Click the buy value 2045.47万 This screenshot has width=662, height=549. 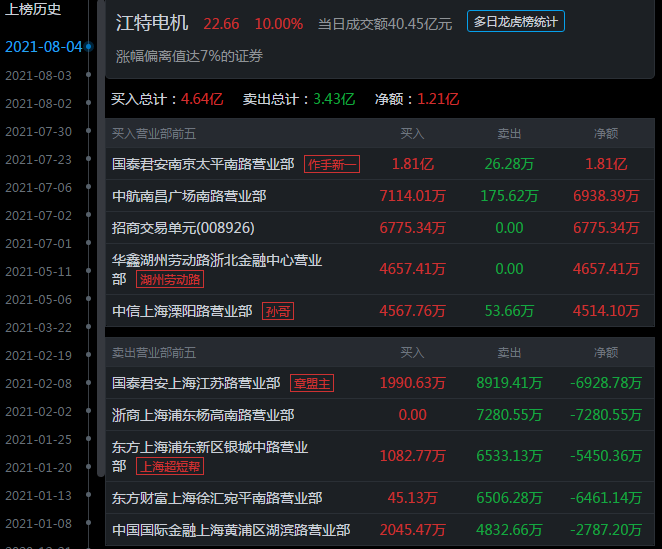coord(412,530)
